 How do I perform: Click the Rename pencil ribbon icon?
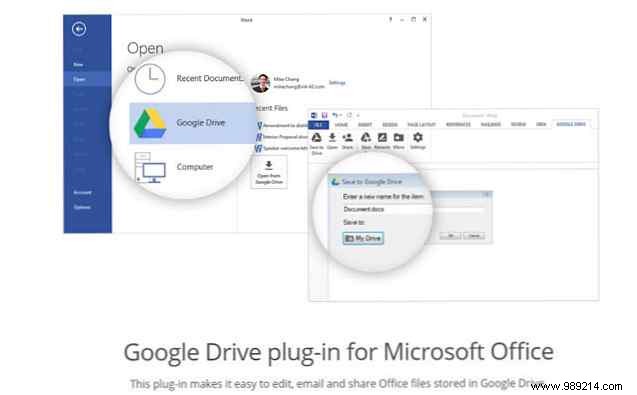click(382, 137)
